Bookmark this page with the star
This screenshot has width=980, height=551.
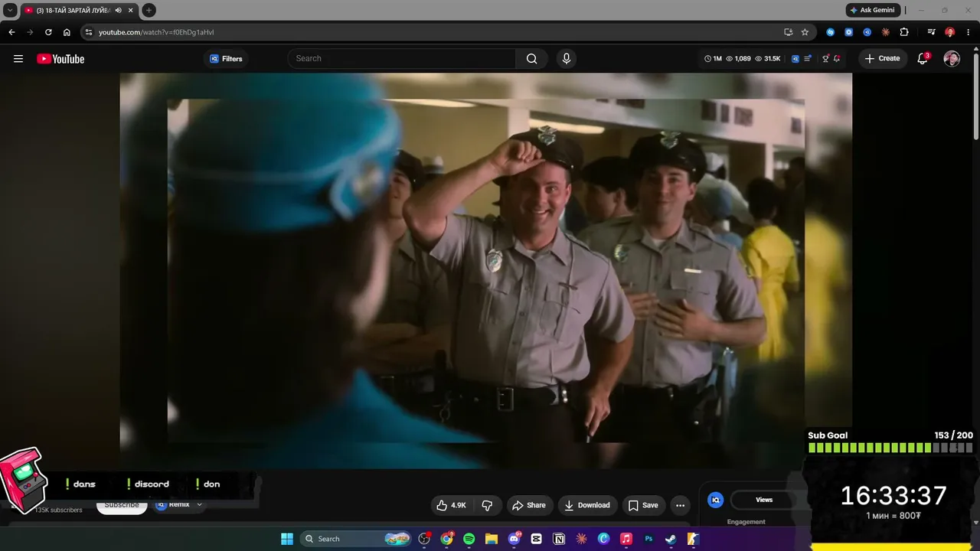[805, 32]
